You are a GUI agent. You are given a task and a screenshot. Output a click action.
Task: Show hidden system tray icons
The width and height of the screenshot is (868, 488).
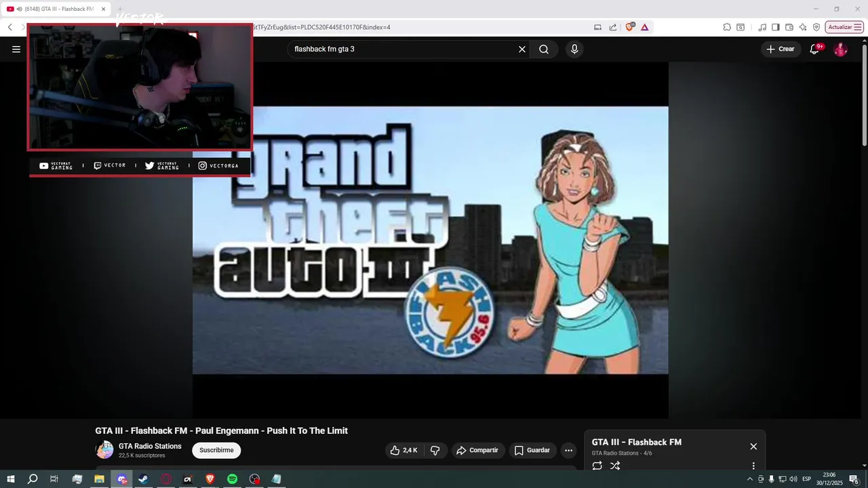point(749,479)
